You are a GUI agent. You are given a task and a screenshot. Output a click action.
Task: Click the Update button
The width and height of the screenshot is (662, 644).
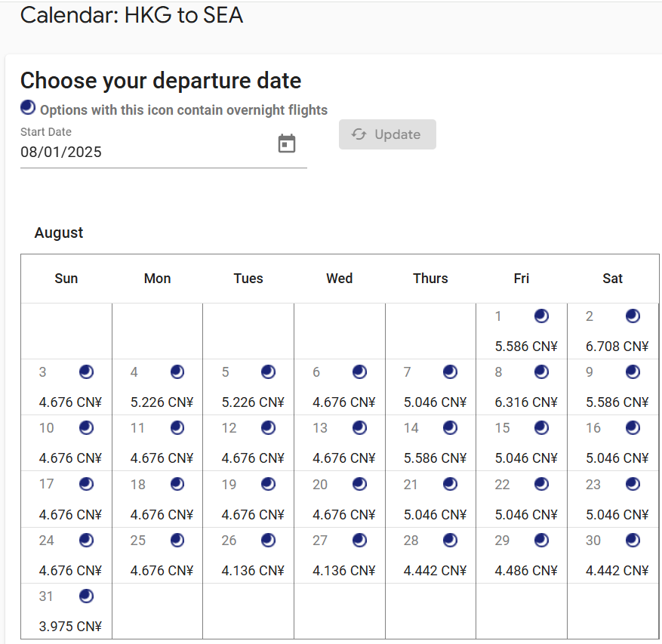click(x=387, y=134)
